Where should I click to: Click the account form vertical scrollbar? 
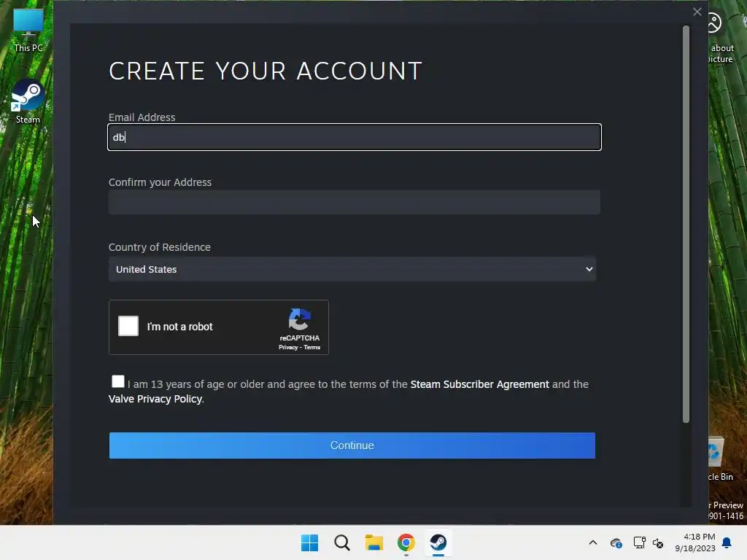[x=686, y=224]
